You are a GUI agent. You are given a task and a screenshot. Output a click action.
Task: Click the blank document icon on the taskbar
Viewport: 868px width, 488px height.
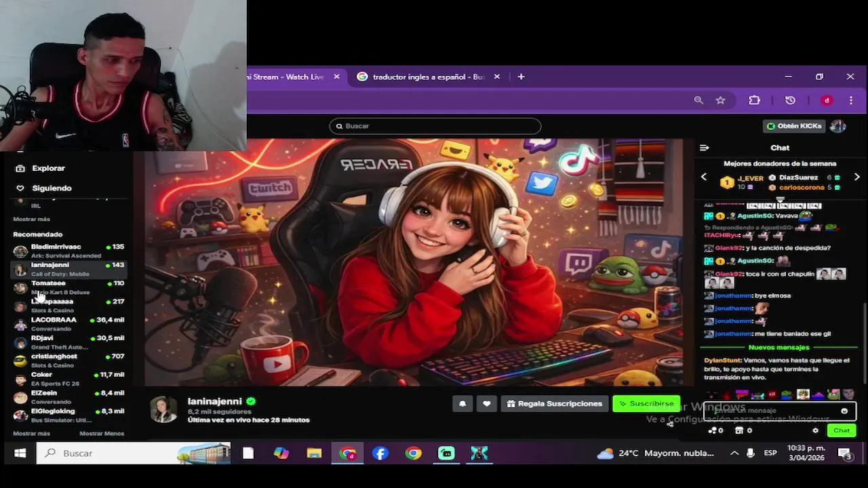(x=248, y=453)
